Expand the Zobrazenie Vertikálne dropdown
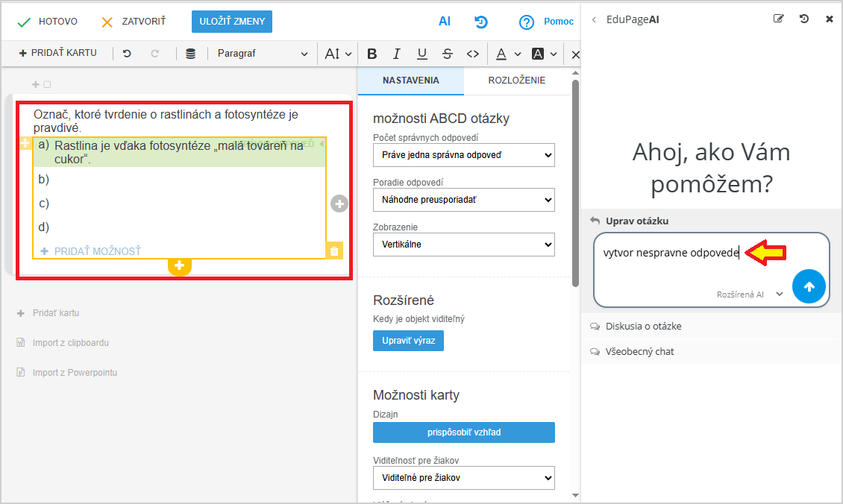Screen dimensions: 843x504 click(x=463, y=244)
